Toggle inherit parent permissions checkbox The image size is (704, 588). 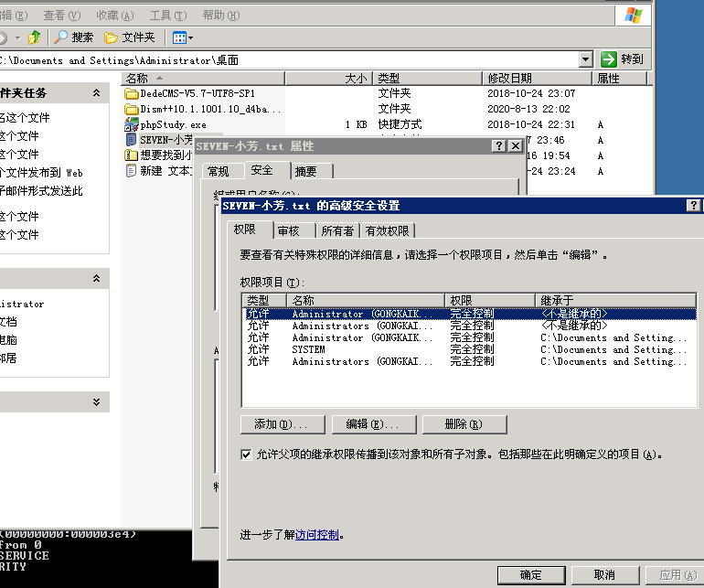coord(246,454)
